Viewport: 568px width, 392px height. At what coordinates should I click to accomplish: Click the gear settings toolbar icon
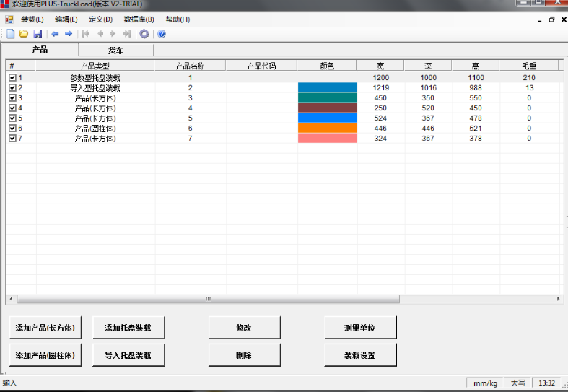(x=144, y=34)
